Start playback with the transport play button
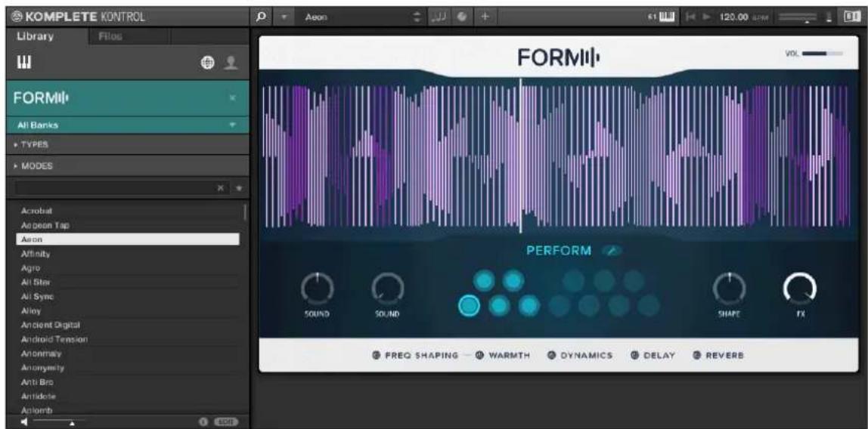The image size is (868, 429). (x=705, y=17)
